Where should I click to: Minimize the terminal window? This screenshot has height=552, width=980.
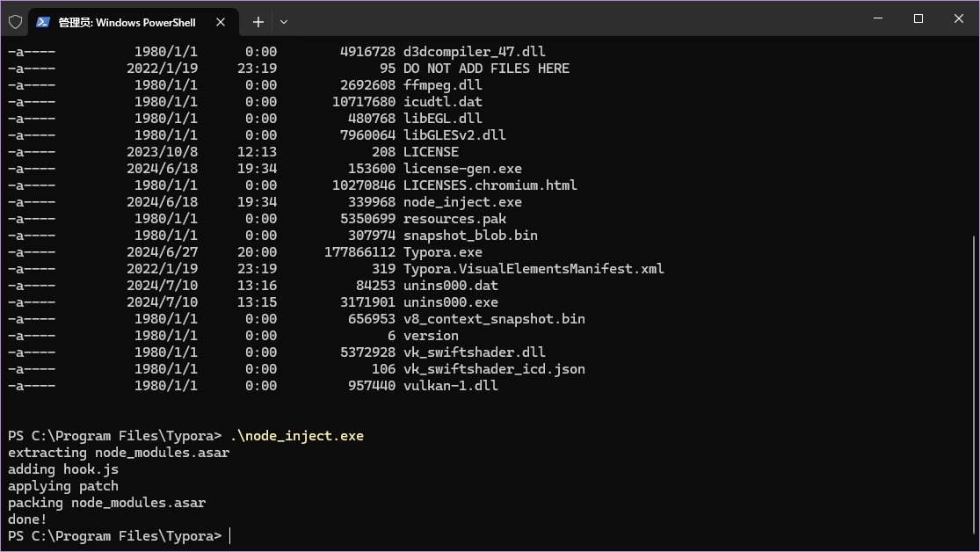pyautogui.click(x=877, y=18)
